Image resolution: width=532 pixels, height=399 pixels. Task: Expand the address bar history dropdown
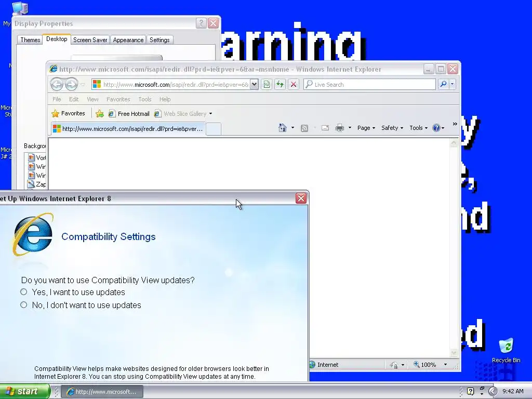coord(254,85)
